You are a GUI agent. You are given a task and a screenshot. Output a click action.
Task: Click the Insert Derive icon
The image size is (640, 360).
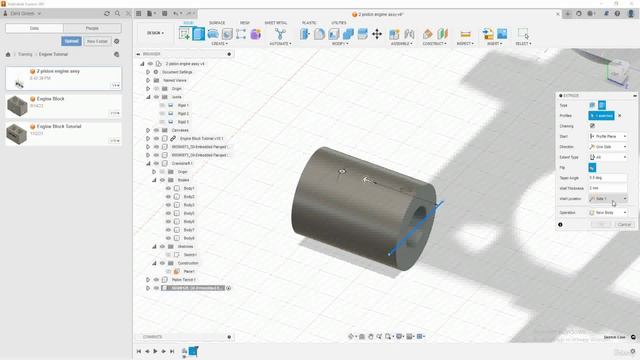487,34
